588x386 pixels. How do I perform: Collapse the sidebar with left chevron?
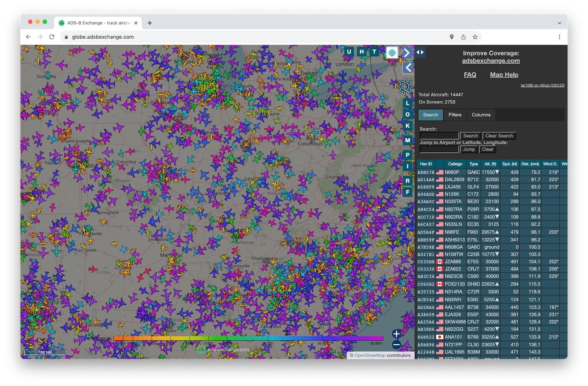coord(408,68)
